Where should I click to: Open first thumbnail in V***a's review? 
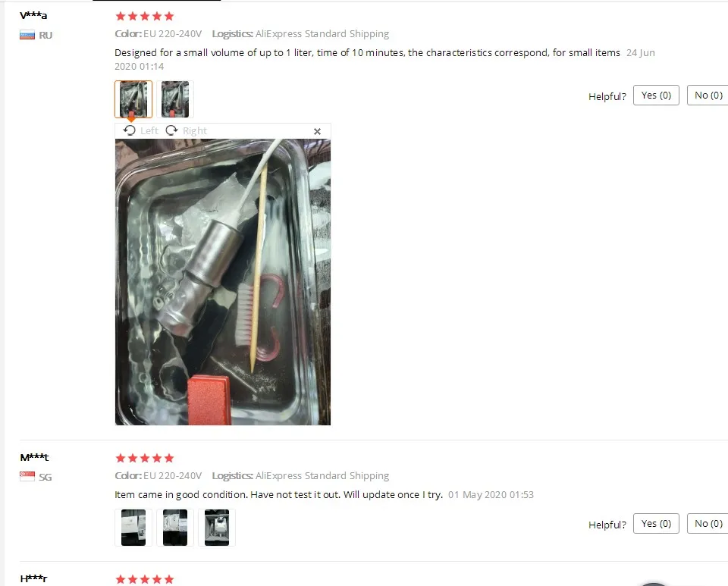click(x=133, y=99)
